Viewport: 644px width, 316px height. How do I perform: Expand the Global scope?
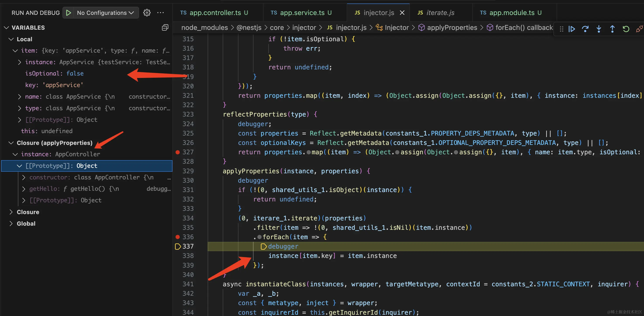click(11, 223)
